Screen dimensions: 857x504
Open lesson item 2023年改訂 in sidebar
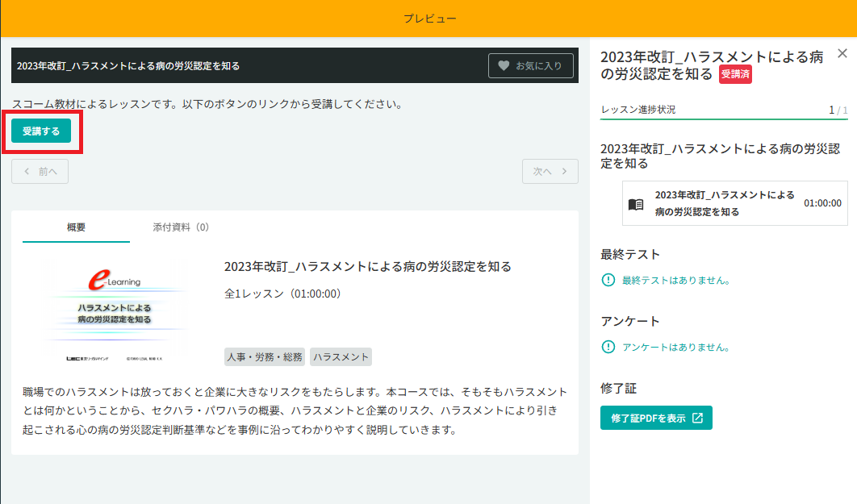pos(734,203)
